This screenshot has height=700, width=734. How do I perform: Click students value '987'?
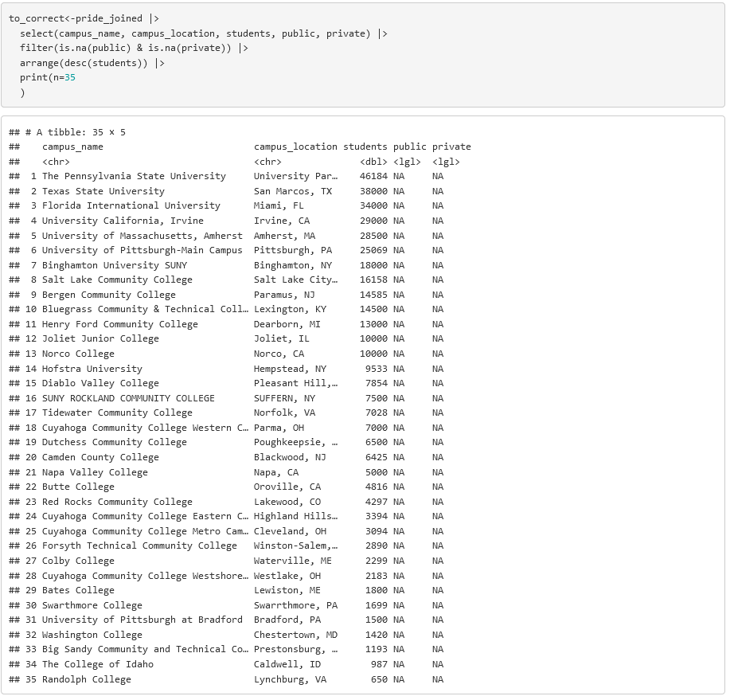point(379,664)
